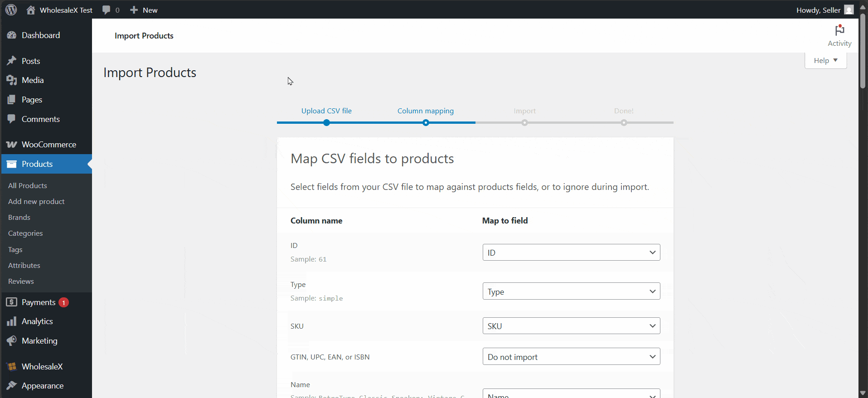Viewport: 868px width, 398px height.
Task: Open the Pages menu item
Action: click(32, 99)
